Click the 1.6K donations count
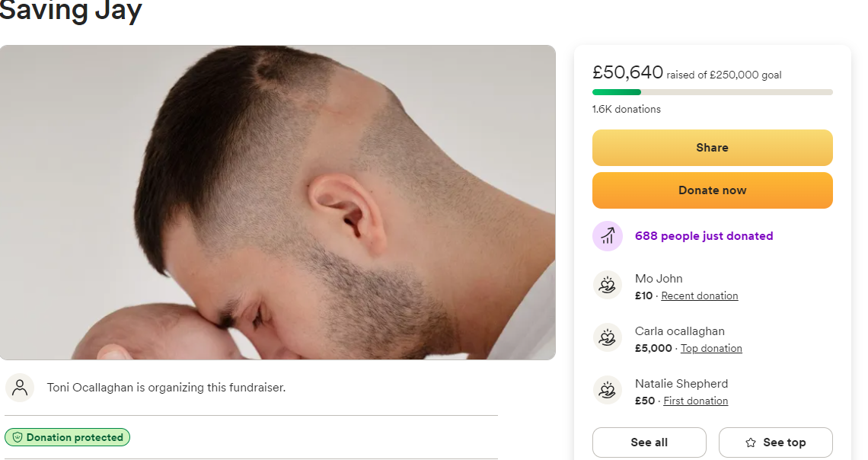This screenshot has width=868, height=460. (626, 109)
